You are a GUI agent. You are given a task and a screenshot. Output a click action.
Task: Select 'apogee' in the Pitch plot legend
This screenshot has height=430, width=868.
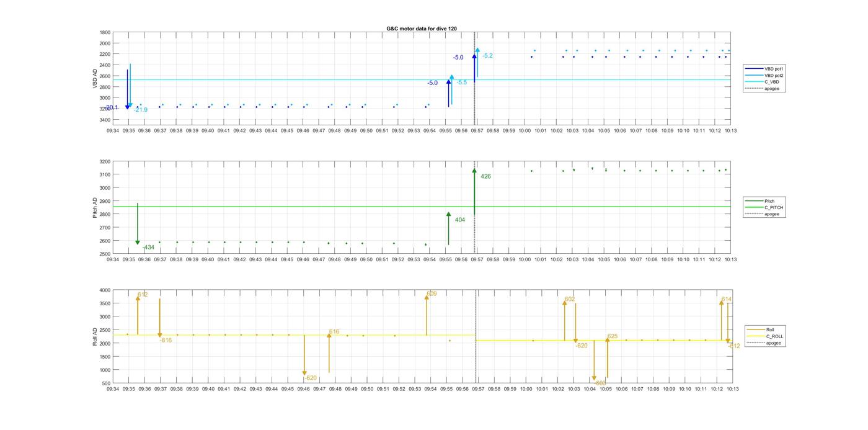(x=764, y=214)
